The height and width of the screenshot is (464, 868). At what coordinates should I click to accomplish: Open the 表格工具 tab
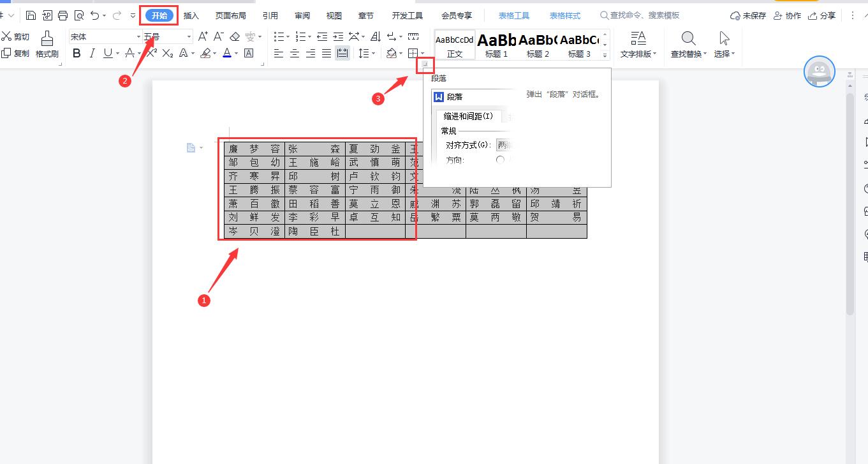coord(514,15)
